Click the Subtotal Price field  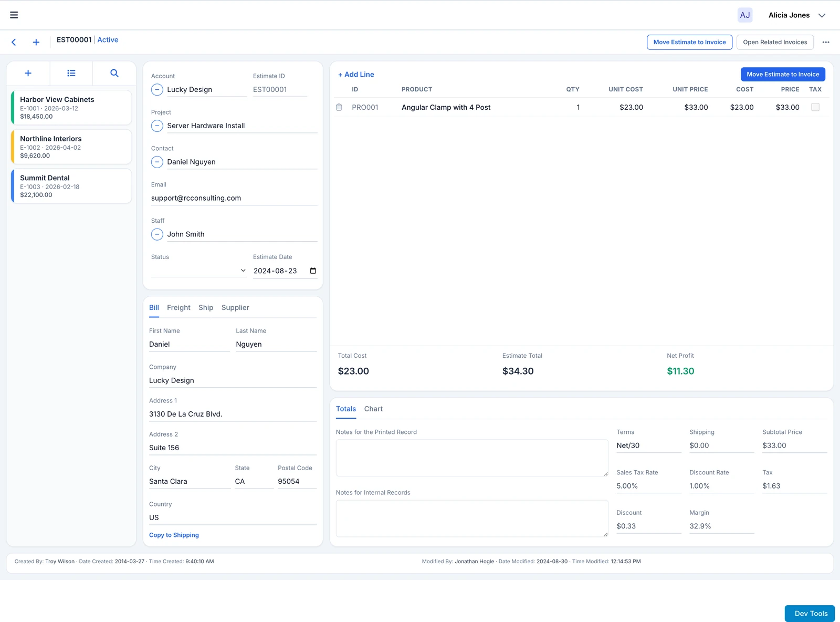coord(795,446)
